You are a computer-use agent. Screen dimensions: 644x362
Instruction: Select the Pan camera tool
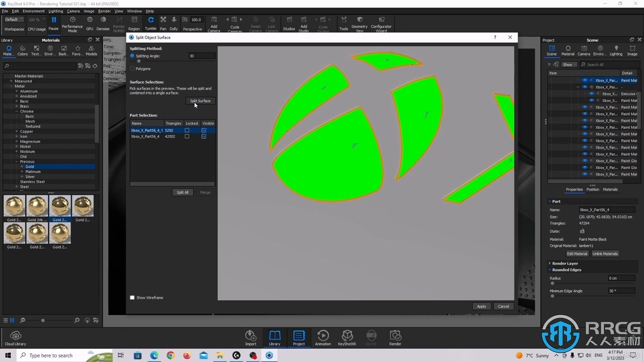tap(163, 23)
